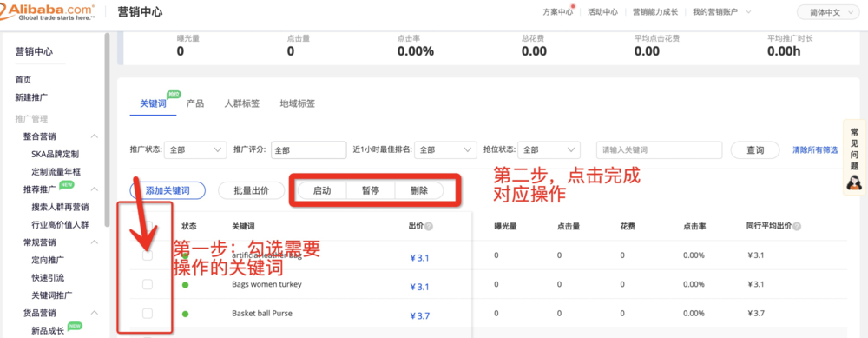The width and height of the screenshot is (868, 338).
Task: Click the green status dot for Bags women turkey
Action: (185, 285)
